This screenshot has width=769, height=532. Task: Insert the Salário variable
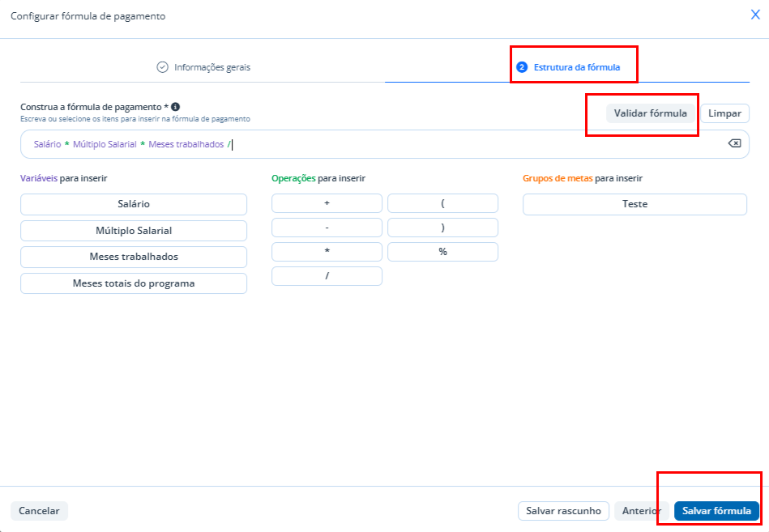point(134,204)
